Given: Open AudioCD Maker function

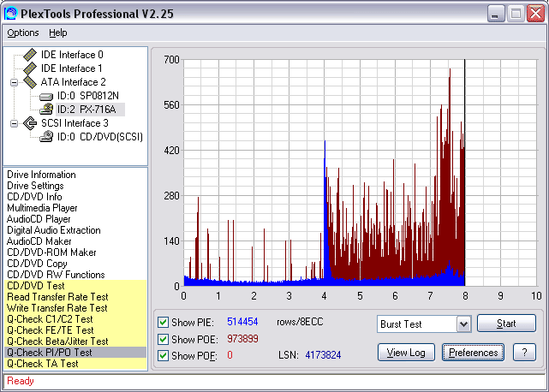Looking at the screenshot, I should 39,241.
